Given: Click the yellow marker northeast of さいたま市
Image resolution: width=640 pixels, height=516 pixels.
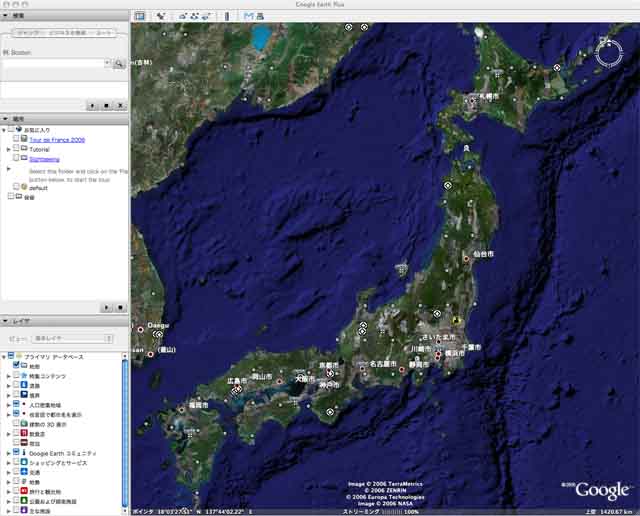Looking at the screenshot, I should point(456,320).
